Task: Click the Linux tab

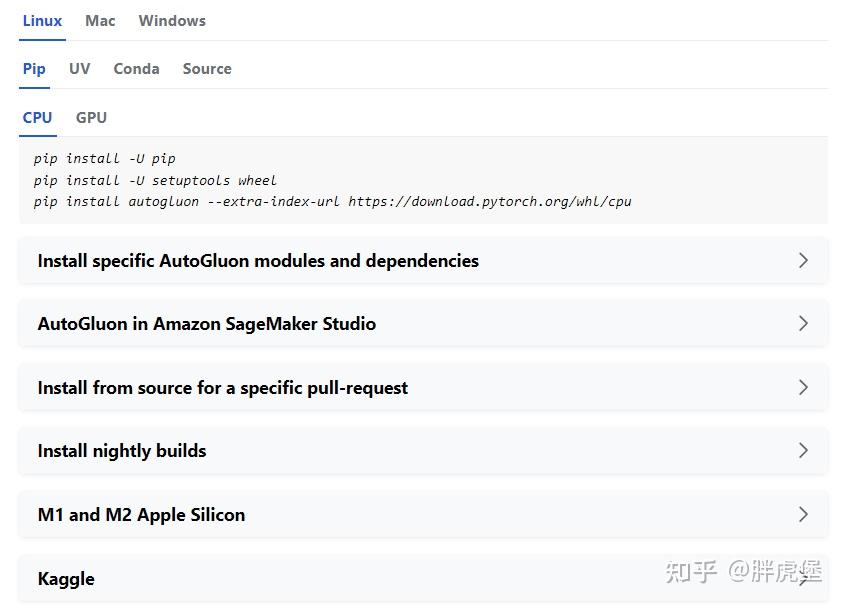Action: [x=42, y=20]
